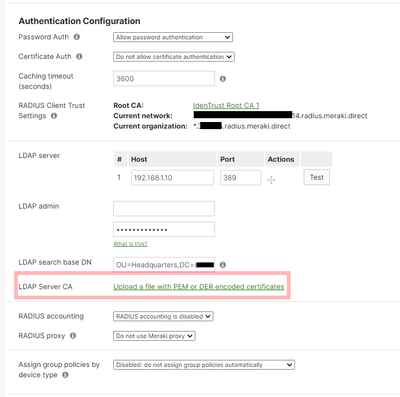Expand the Assign group policies dropdown
Image resolution: width=400 pixels, height=397 pixels.
[x=204, y=365]
